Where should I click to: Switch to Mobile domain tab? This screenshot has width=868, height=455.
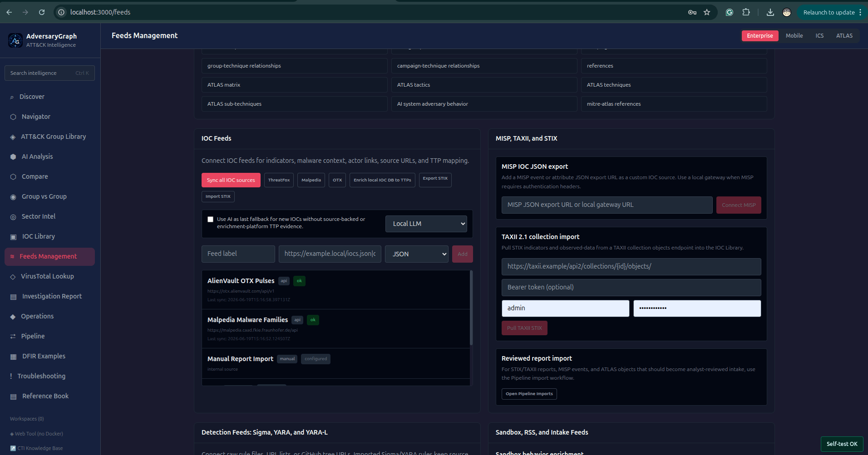(794, 36)
